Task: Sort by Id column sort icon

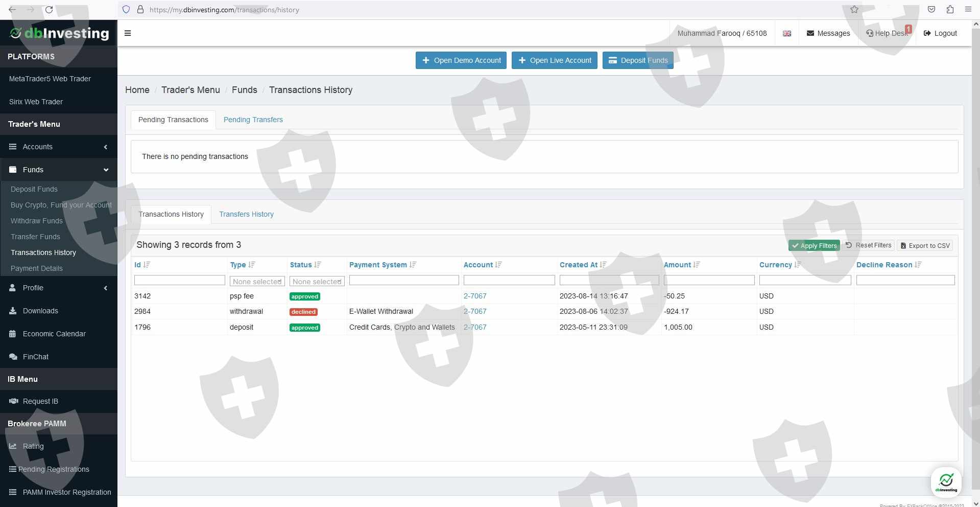Action: pyautogui.click(x=147, y=265)
